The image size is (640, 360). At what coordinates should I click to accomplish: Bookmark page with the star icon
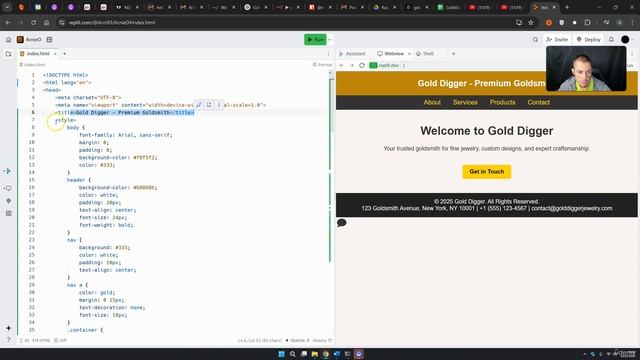[531, 22]
